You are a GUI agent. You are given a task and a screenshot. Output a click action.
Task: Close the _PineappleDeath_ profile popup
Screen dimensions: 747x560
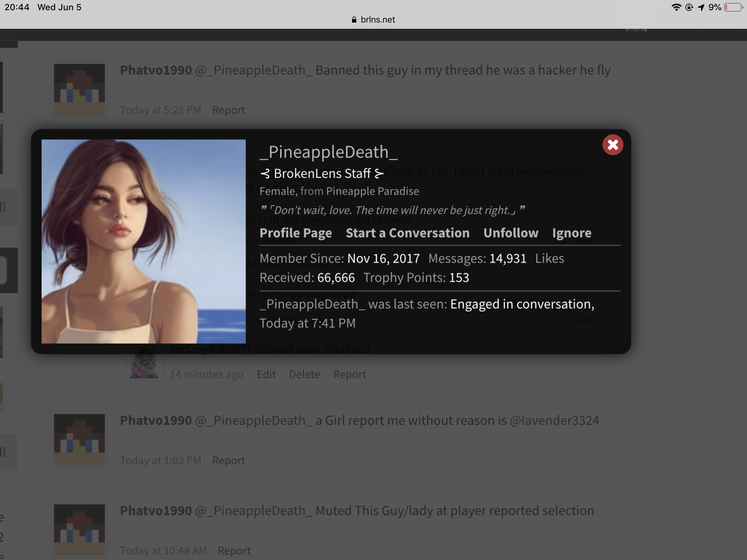coord(613,145)
